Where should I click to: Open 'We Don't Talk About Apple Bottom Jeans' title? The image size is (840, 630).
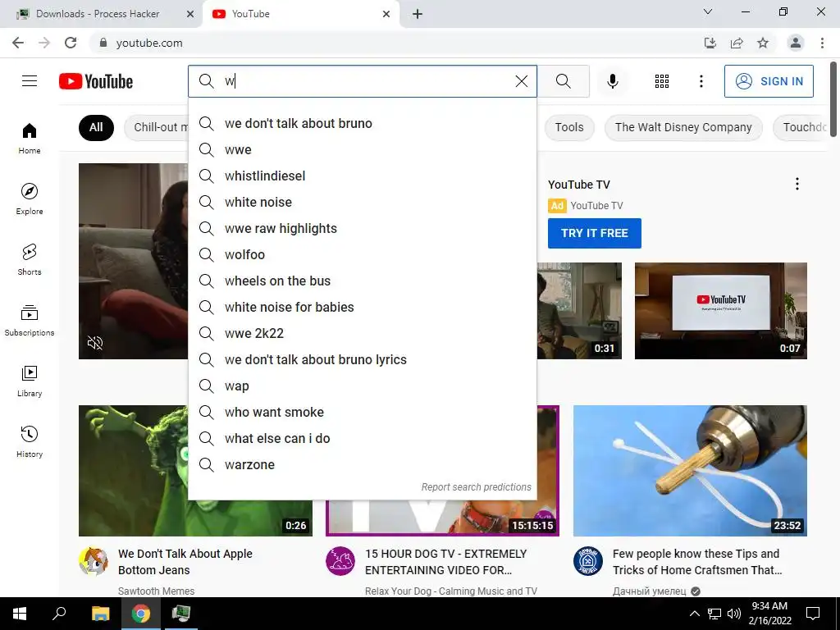click(x=185, y=562)
